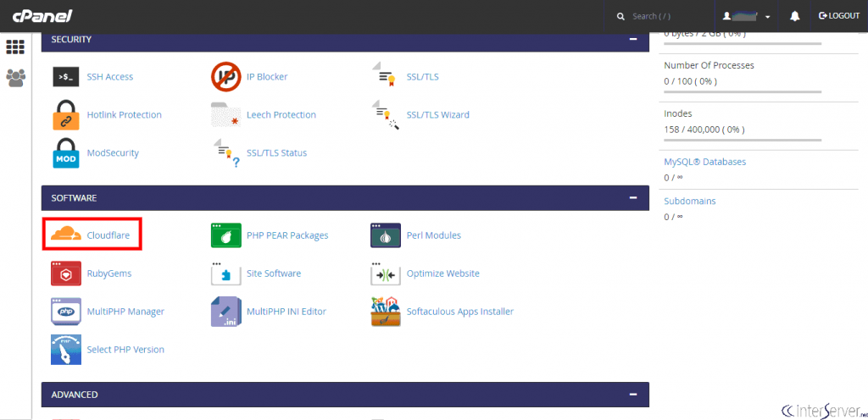Click the SSL/TLS Status icon

226,153
